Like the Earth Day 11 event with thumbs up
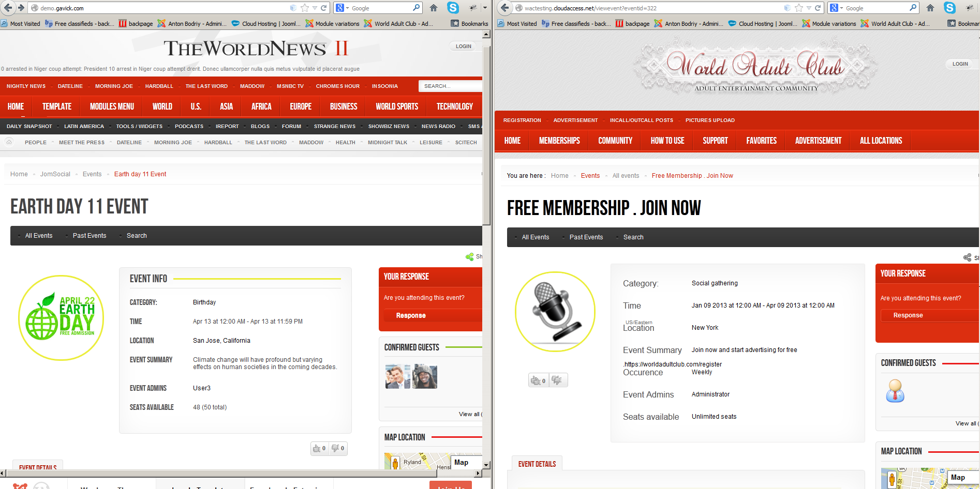Screen dimensions: 980x489 (x=319, y=448)
